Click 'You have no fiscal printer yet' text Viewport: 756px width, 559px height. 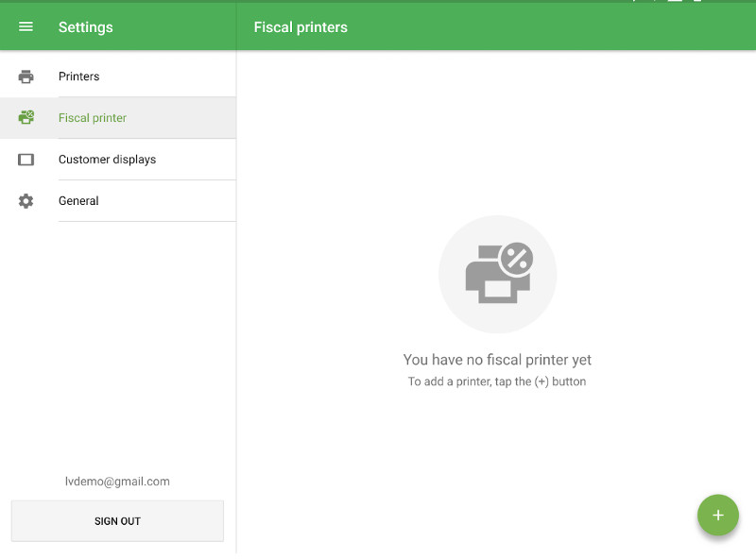point(497,360)
